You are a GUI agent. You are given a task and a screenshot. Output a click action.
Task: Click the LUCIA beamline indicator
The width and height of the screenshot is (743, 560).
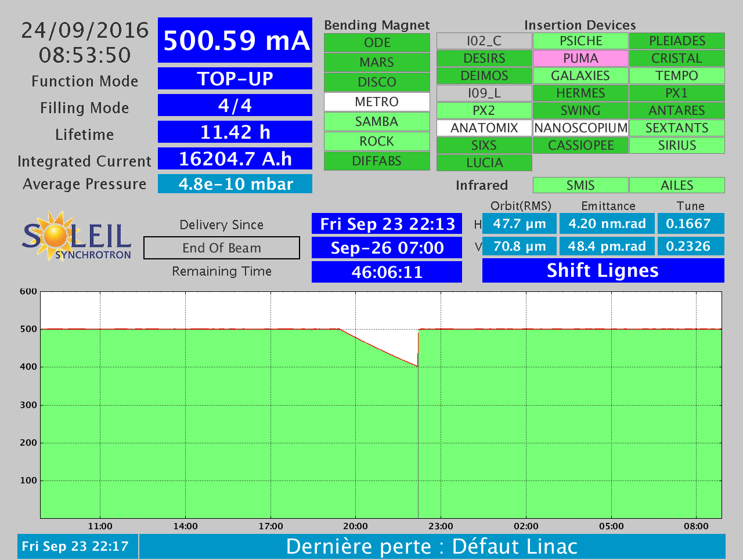(484, 163)
